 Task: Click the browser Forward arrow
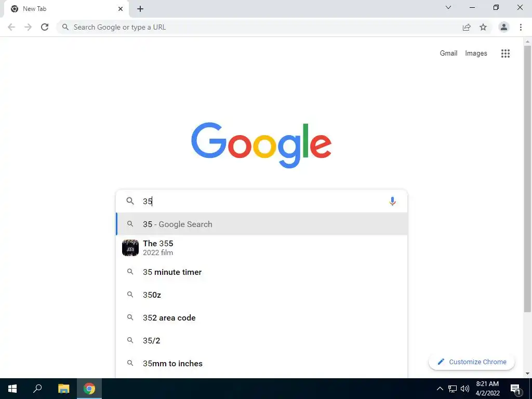pos(28,27)
